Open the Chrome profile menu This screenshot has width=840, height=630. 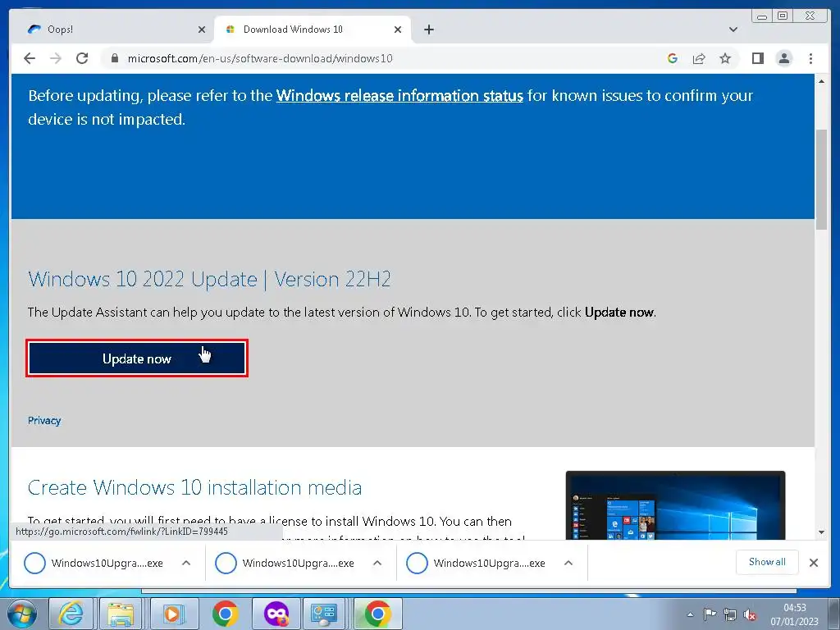point(783,58)
